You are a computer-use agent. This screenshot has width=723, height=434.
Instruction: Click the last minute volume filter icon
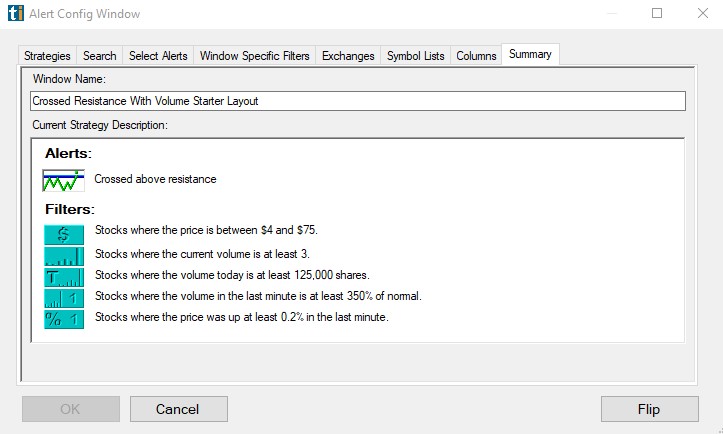64,297
